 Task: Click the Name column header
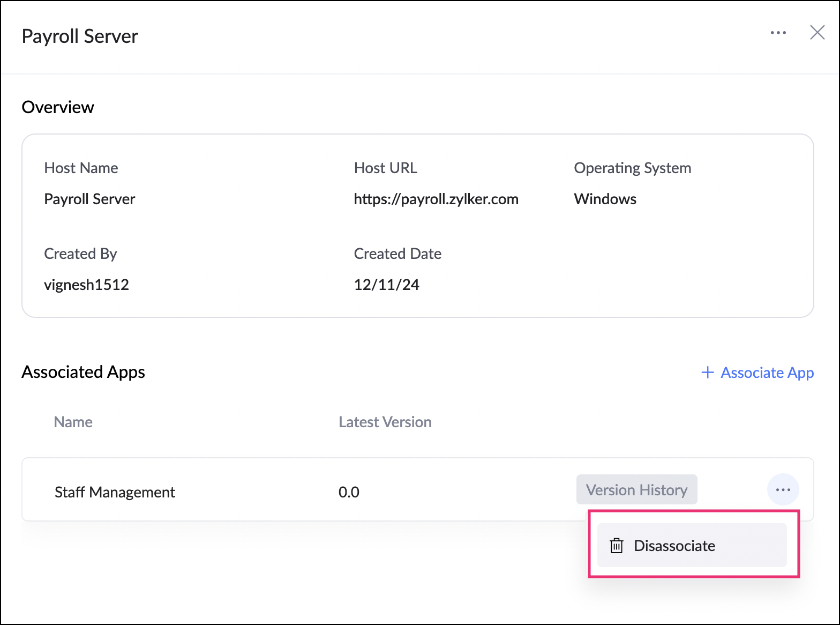(x=73, y=422)
